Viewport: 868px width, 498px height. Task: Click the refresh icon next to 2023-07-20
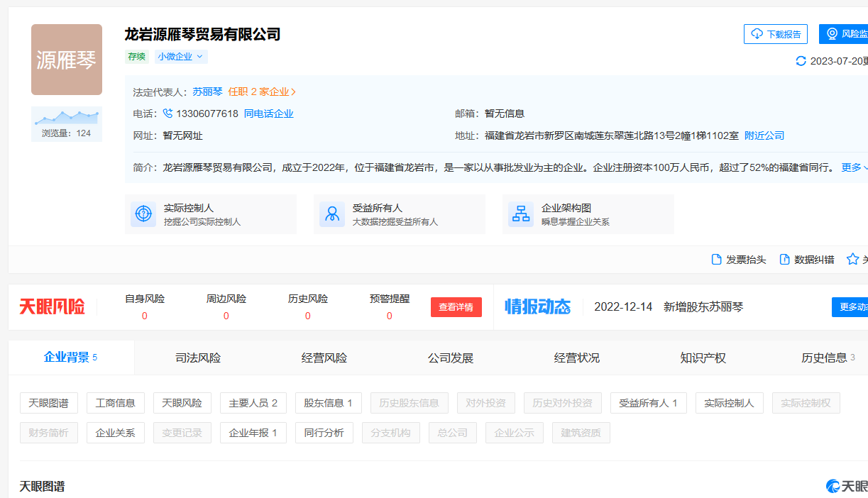coord(801,61)
